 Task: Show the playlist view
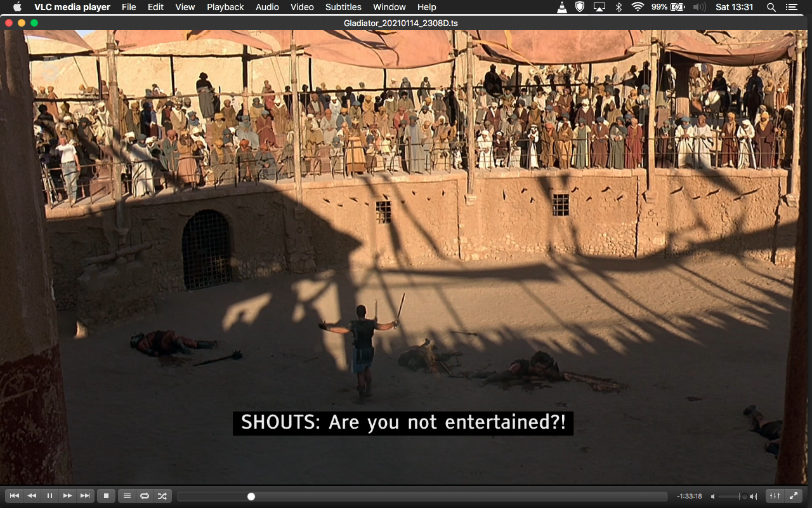[127, 496]
